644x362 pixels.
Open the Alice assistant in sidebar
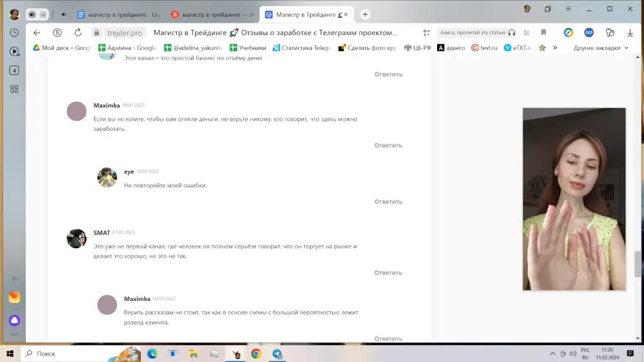(x=14, y=320)
